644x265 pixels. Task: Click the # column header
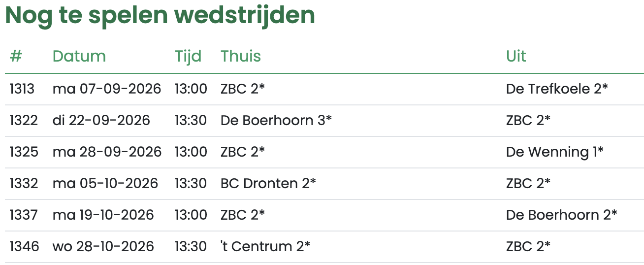click(16, 56)
